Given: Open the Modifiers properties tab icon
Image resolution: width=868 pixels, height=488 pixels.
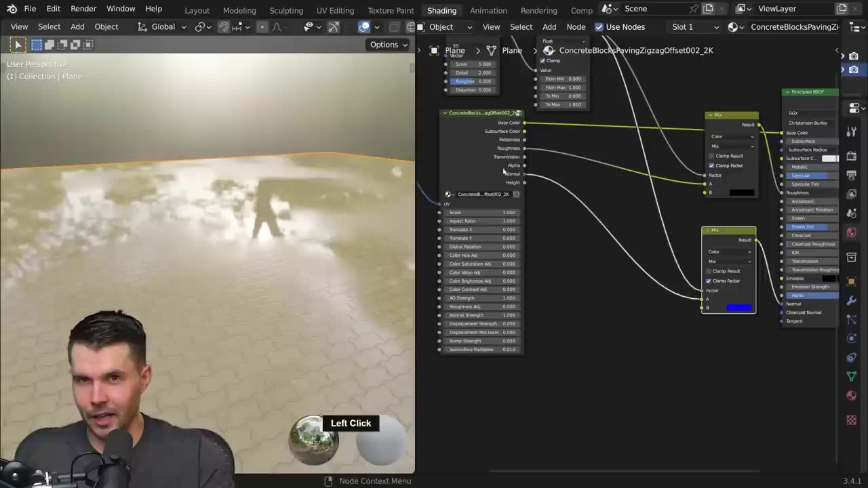Looking at the screenshot, I should [x=852, y=300].
